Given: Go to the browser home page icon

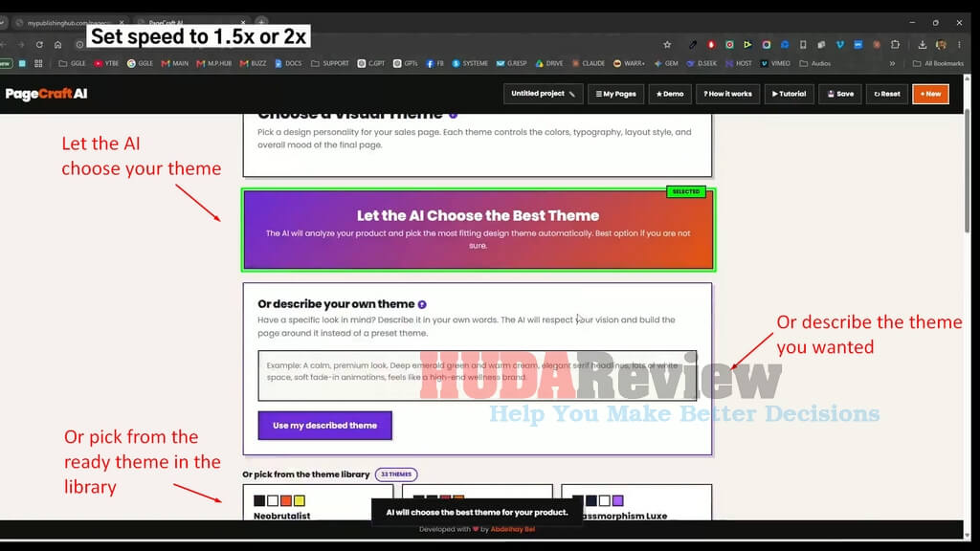Looking at the screenshot, I should pos(58,45).
